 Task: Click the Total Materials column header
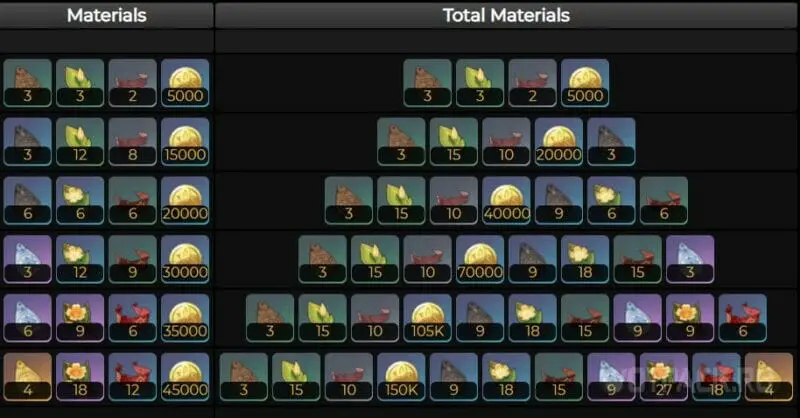507,15
